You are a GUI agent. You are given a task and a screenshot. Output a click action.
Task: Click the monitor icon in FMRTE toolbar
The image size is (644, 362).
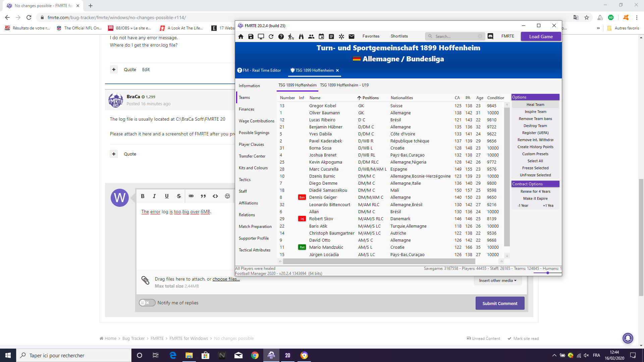261,37
